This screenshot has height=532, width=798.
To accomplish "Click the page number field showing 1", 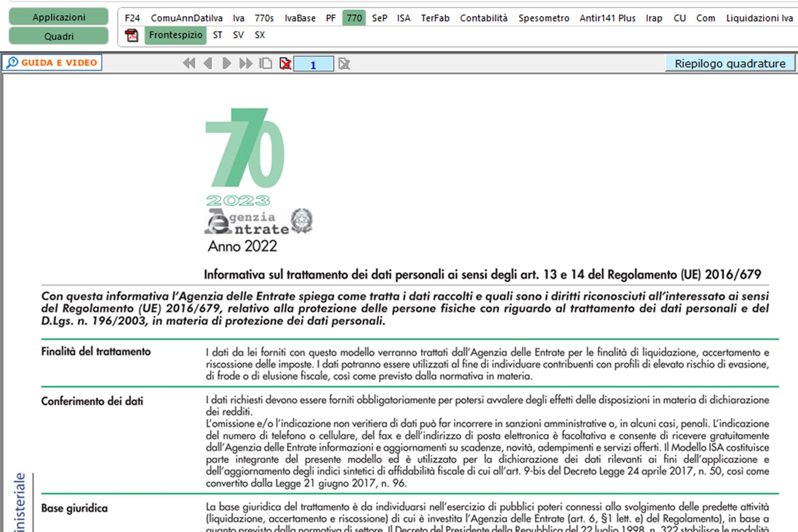I will click(313, 64).
